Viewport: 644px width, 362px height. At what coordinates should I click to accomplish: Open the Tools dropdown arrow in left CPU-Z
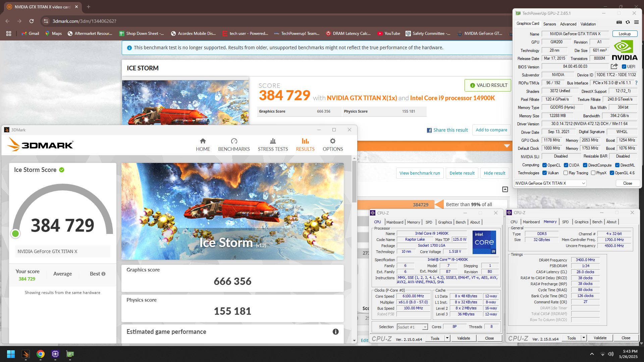coord(447,338)
